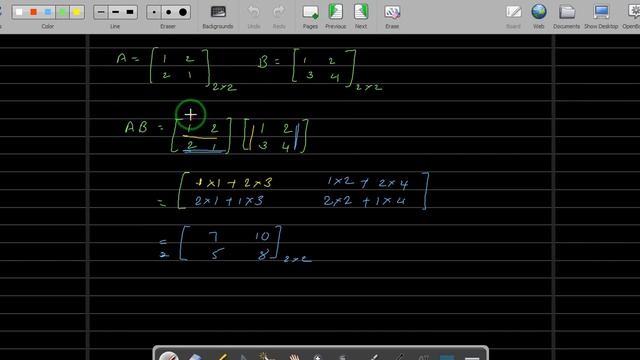Select the Scroll page hand tool
Viewport: 640px width, 360px height.
point(293,356)
